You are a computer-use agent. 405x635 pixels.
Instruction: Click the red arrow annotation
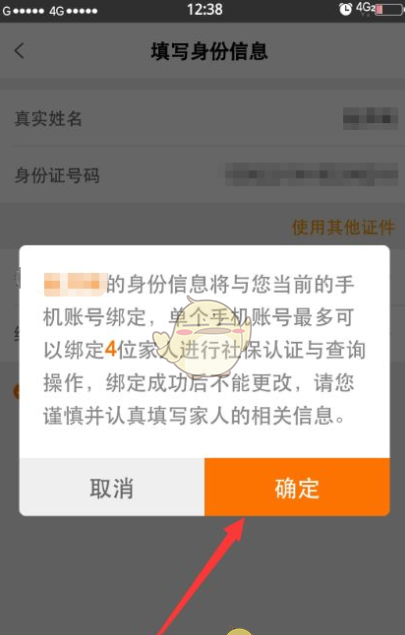tap(202, 575)
